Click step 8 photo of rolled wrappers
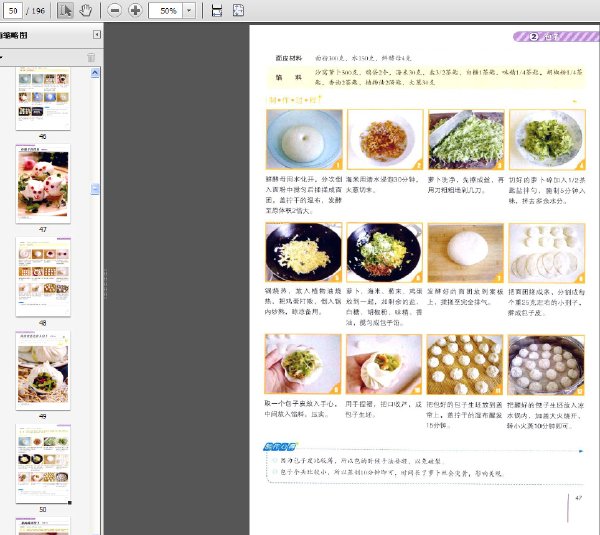This screenshot has height=535, width=600. [547, 252]
